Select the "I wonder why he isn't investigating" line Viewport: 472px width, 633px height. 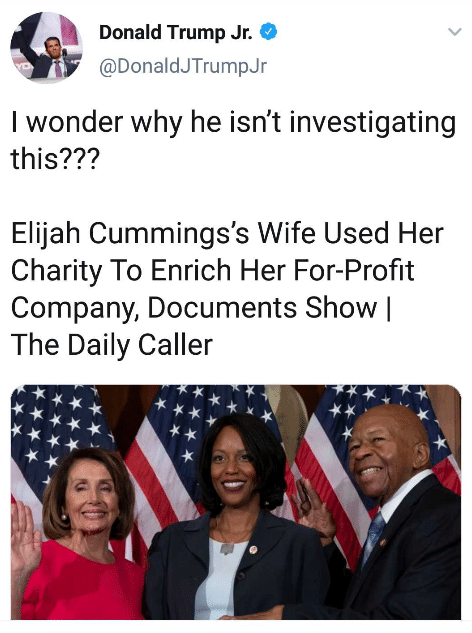tap(233, 123)
